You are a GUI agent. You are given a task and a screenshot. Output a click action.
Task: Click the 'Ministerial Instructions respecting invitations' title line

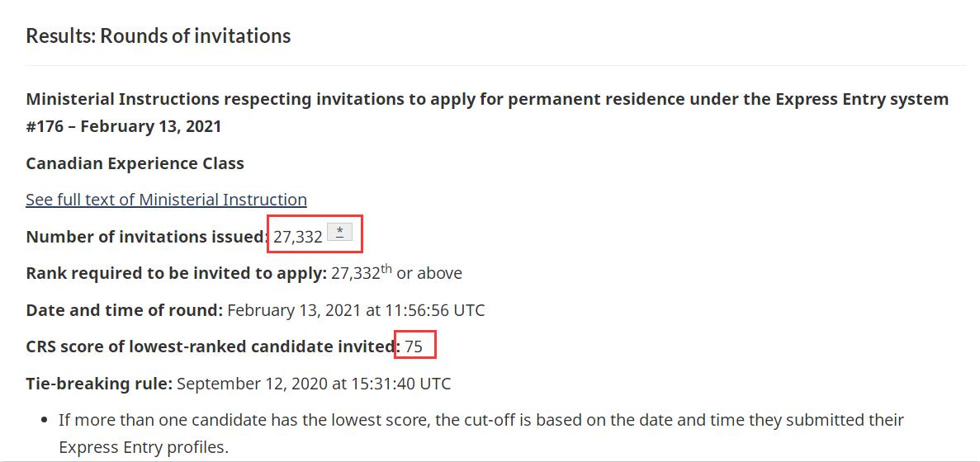[487, 100]
